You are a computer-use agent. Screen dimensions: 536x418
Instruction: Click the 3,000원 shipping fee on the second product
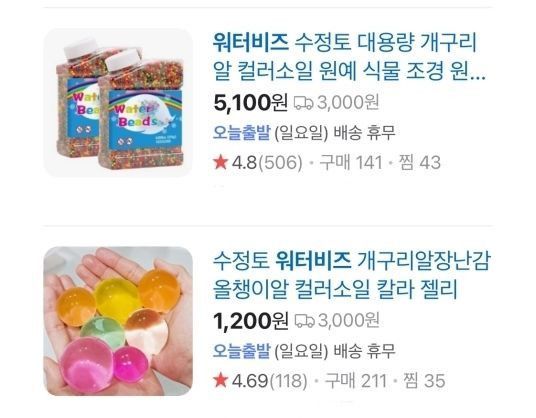(349, 321)
